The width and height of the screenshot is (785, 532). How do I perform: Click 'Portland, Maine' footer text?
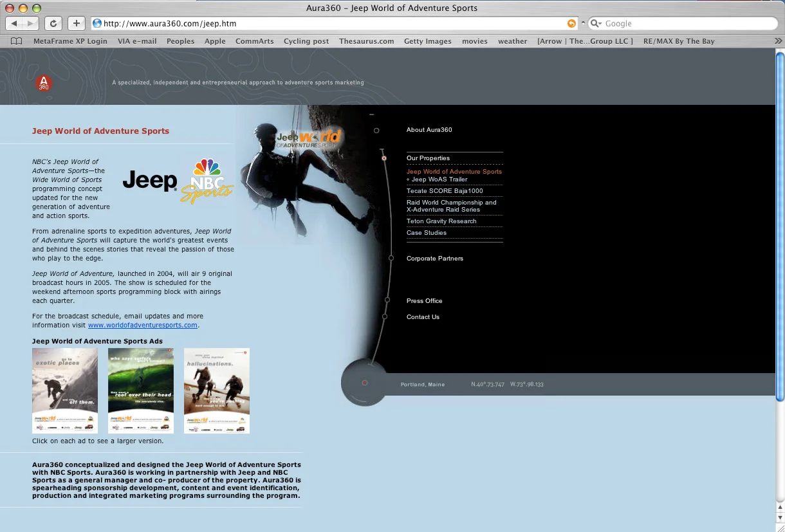[x=423, y=385]
